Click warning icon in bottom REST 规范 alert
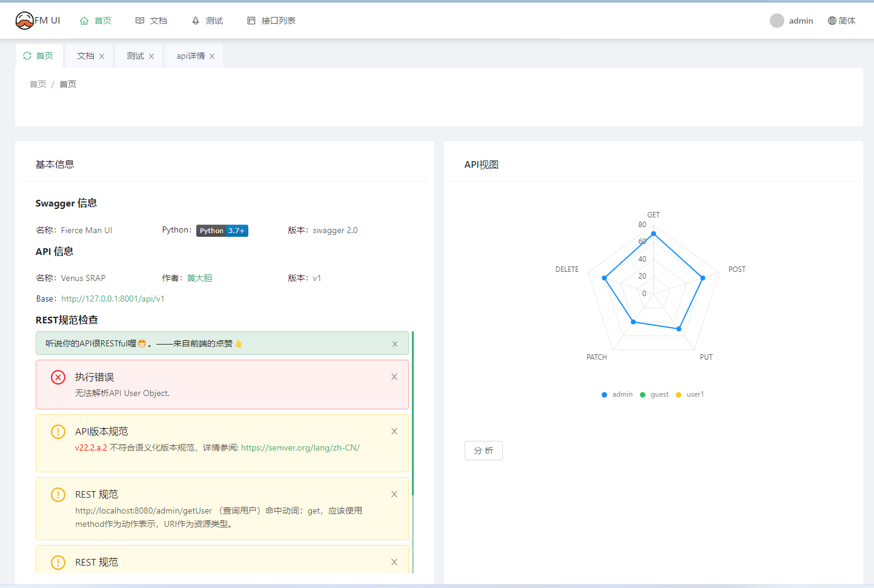 point(58,563)
